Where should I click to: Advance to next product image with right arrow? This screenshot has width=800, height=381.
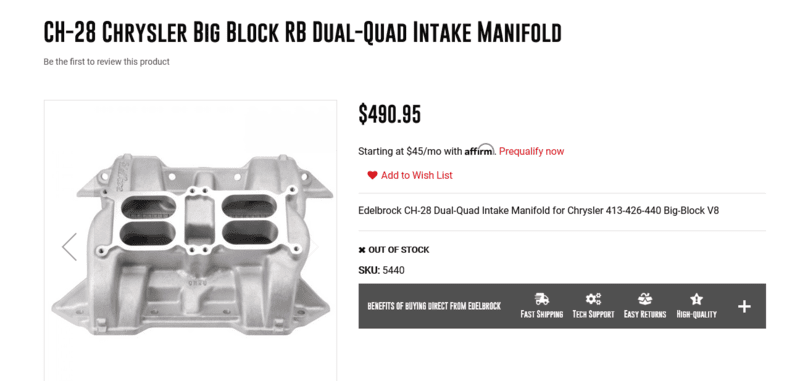pos(315,247)
